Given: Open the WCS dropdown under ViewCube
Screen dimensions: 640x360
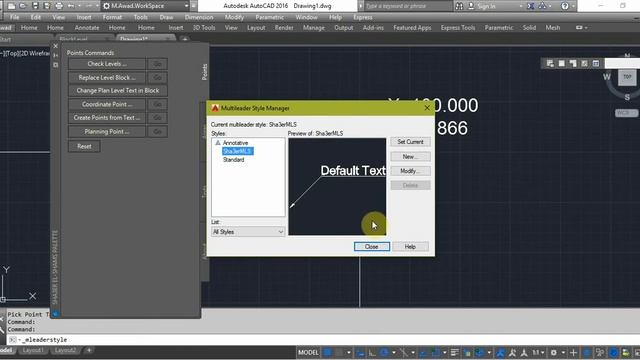Looking at the screenshot, I should point(626,113).
